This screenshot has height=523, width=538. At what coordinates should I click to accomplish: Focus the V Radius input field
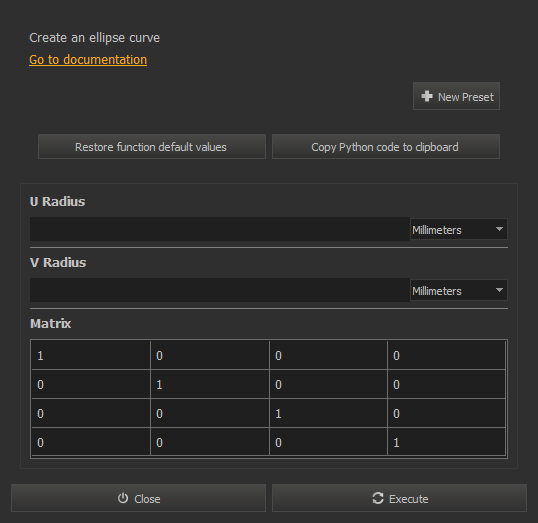coord(220,290)
